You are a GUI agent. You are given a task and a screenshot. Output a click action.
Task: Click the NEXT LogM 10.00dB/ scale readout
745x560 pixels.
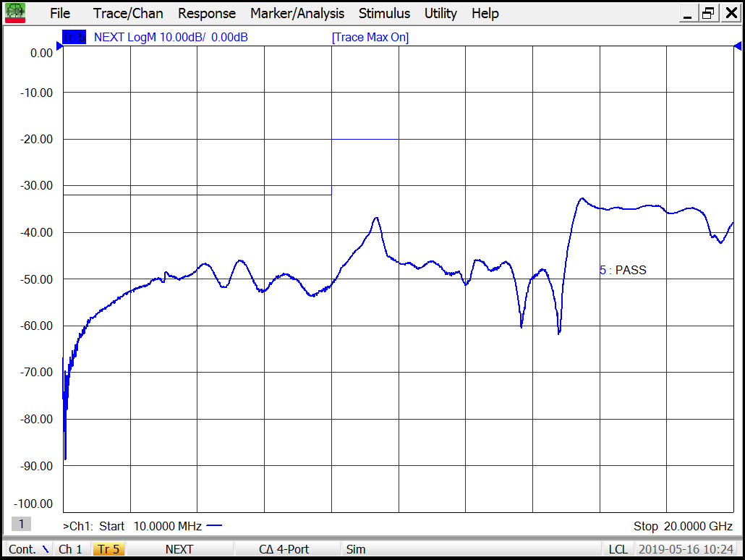point(171,37)
